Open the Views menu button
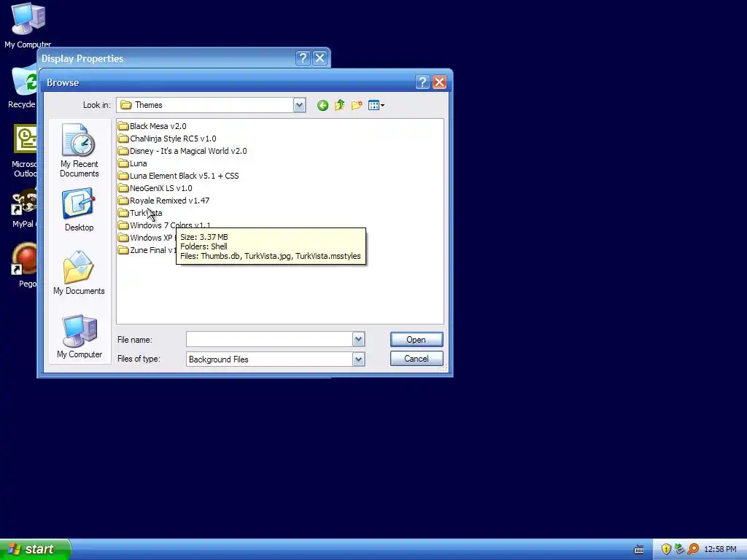Screen dimensions: 747x560 (x=376, y=105)
